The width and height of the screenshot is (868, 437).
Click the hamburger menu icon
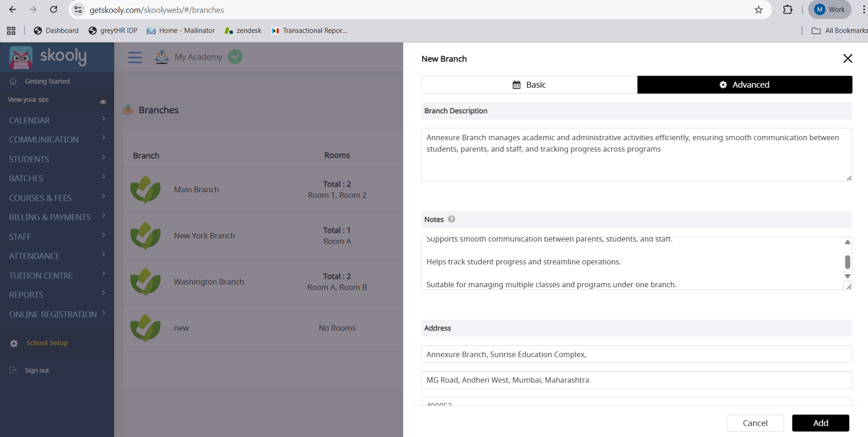[x=135, y=57]
